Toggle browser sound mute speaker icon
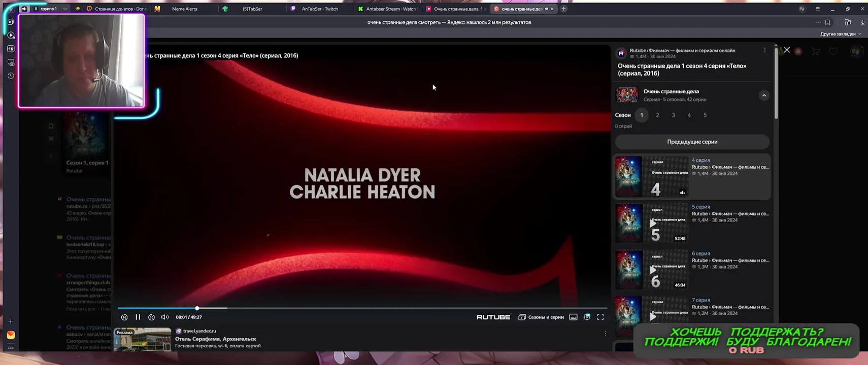868x365 pixels. (24, 9)
